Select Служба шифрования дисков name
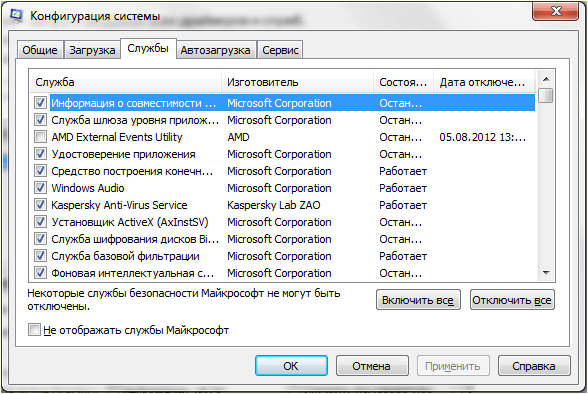Viewport: 588px width, 394px height. pyautogui.click(x=135, y=239)
